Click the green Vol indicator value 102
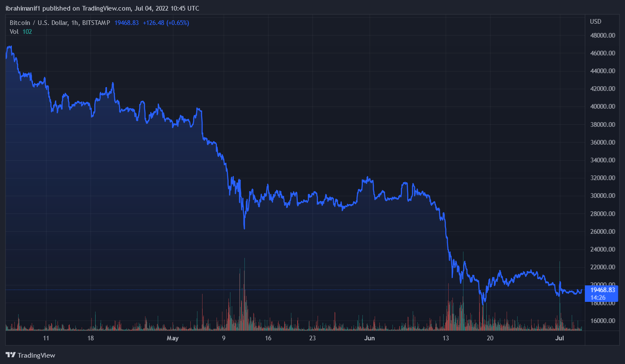The height and width of the screenshot is (364, 625). 27,31
